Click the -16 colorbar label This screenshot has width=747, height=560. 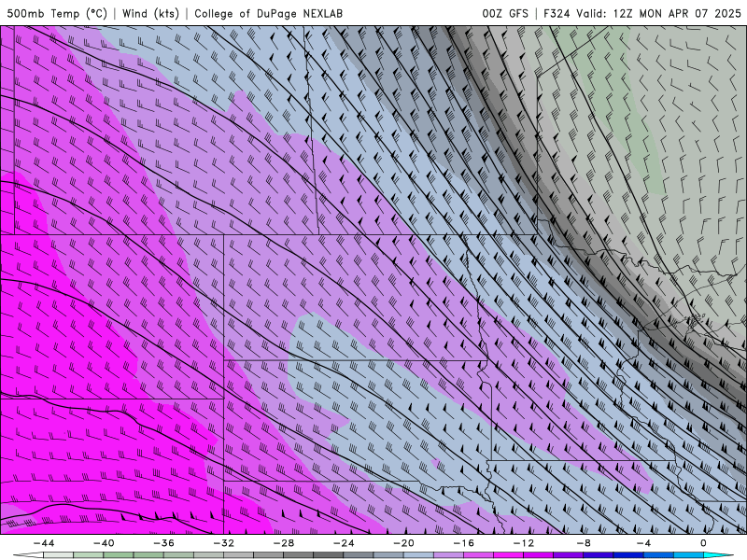tap(463, 543)
